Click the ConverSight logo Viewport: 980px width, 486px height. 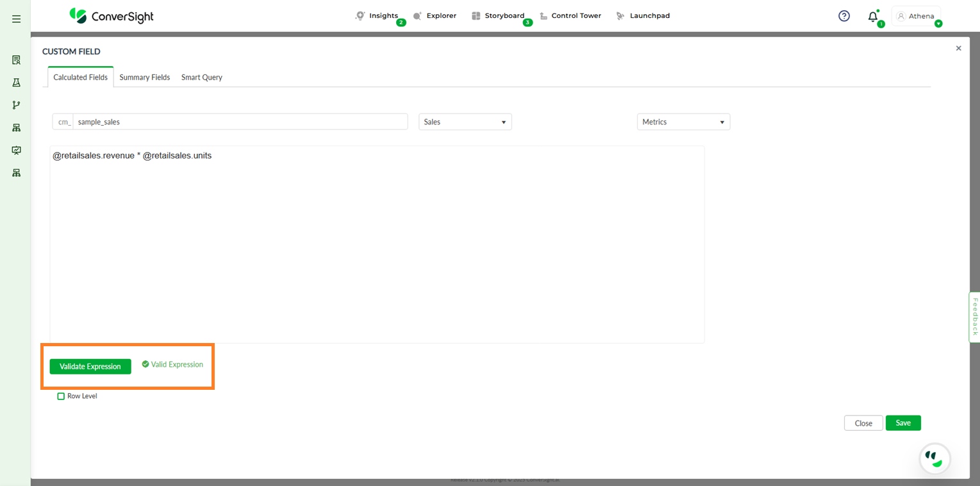[x=112, y=16]
